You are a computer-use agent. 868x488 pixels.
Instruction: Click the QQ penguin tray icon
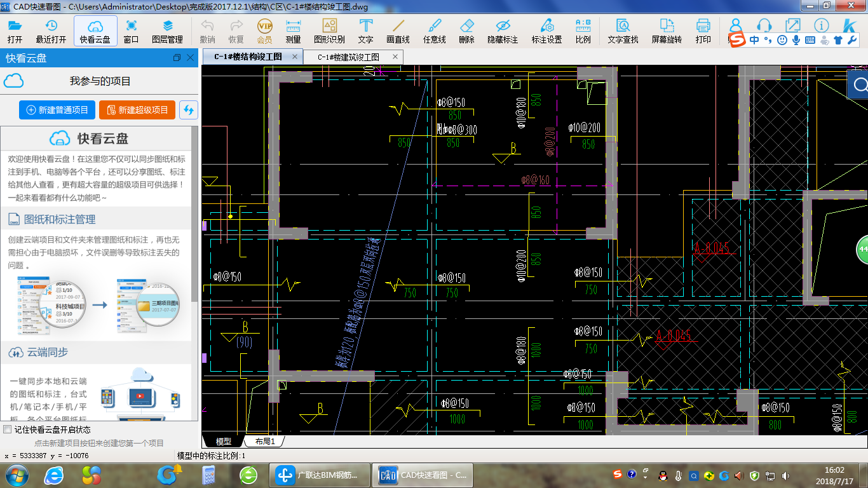pyautogui.click(x=662, y=475)
